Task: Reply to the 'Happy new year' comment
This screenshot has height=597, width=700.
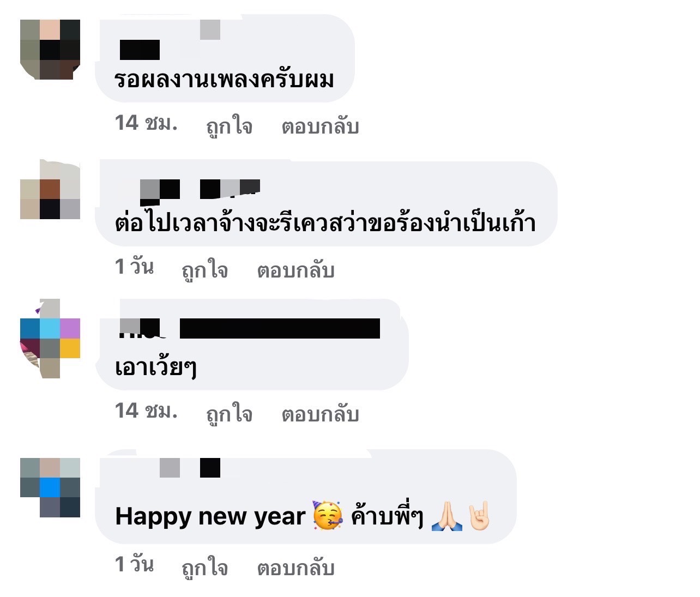Action: pos(295,568)
